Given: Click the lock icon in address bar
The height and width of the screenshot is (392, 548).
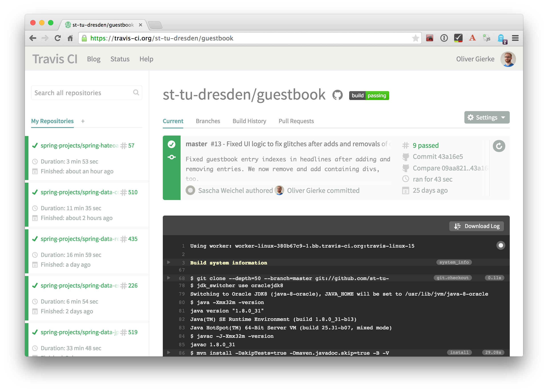Looking at the screenshot, I should [x=84, y=38].
